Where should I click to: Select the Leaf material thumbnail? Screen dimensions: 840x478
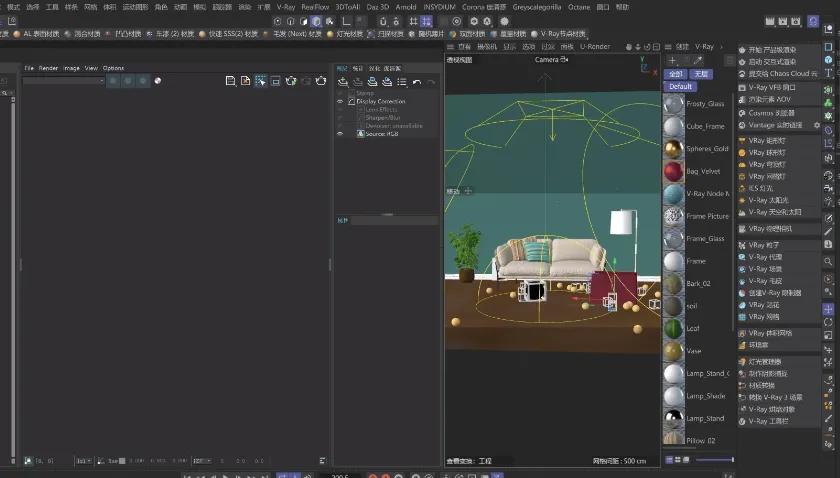pos(674,328)
